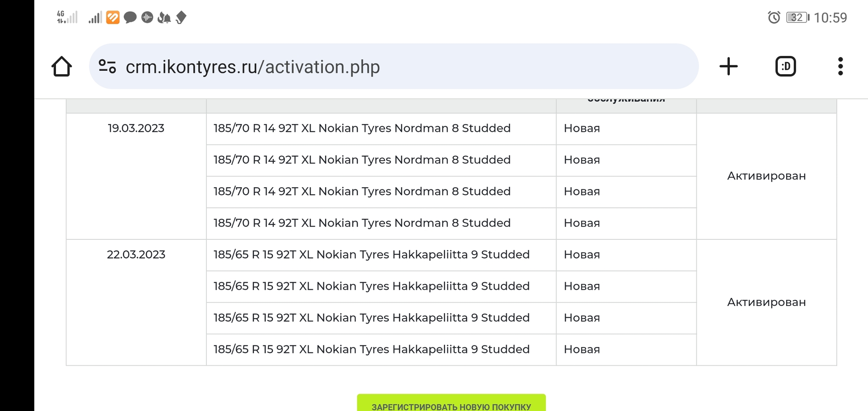The width and height of the screenshot is (868, 411).
Task: Open site settings icon in address bar
Action: point(107,67)
